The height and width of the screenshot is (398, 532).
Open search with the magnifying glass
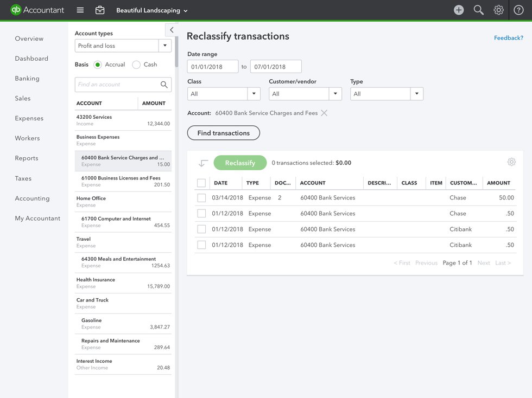(478, 10)
